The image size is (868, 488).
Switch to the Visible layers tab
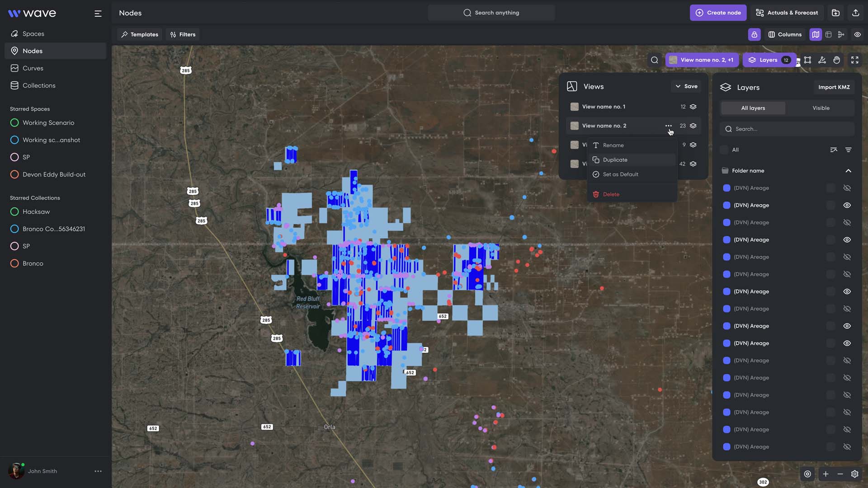(821, 108)
